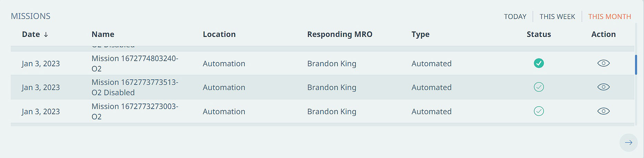Open eye icon for Mission 1672773773513-O2 Disabled
The height and width of the screenshot is (158, 644).
click(603, 87)
